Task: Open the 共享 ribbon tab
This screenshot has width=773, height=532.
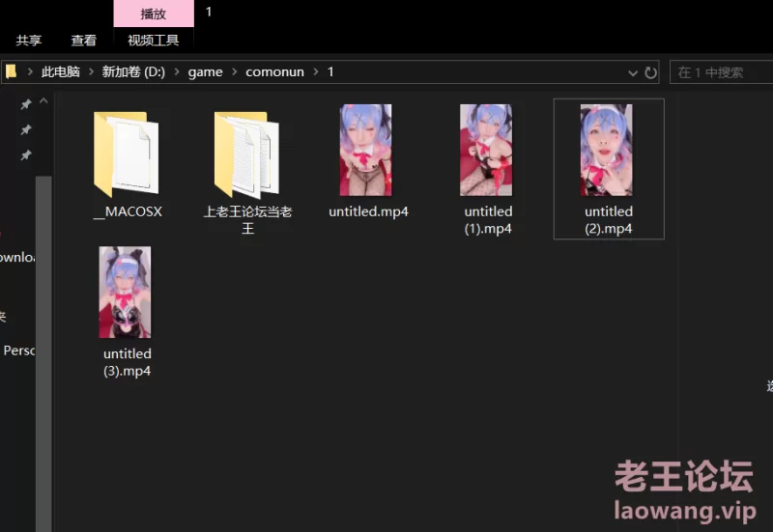Action: (29, 41)
